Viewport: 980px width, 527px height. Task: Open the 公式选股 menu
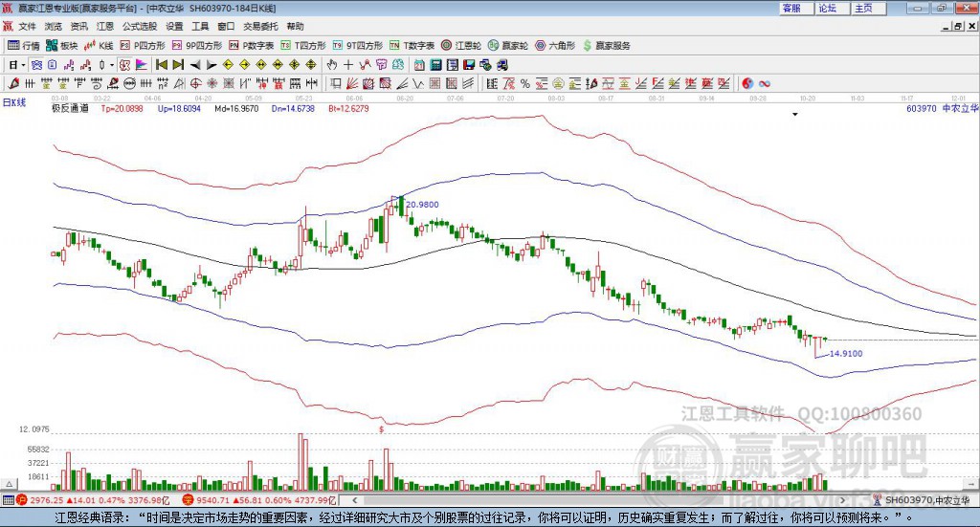pyautogui.click(x=140, y=26)
